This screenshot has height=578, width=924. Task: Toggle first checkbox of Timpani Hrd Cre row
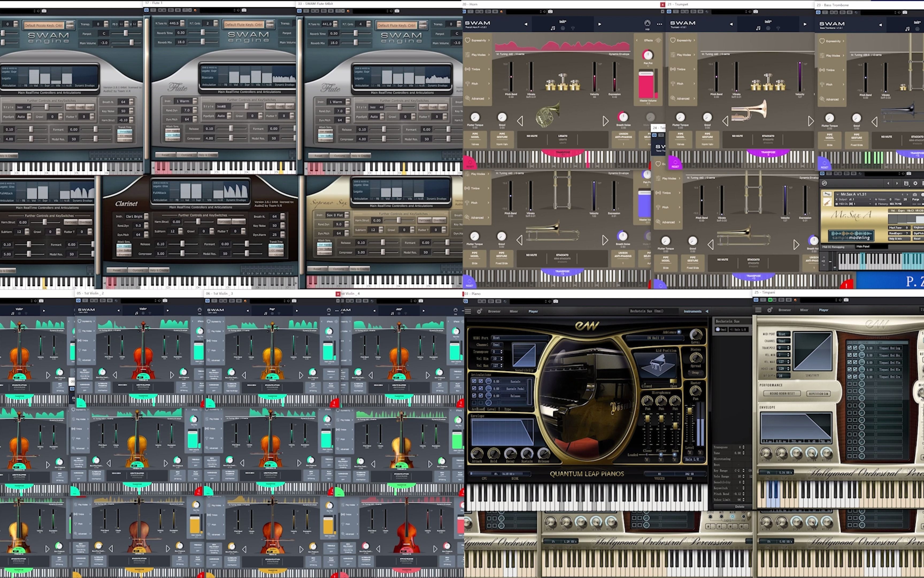click(849, 377)
